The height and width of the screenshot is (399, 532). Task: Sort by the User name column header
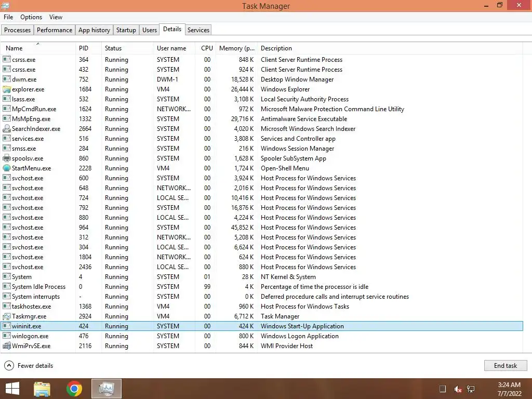pos(175,48)
